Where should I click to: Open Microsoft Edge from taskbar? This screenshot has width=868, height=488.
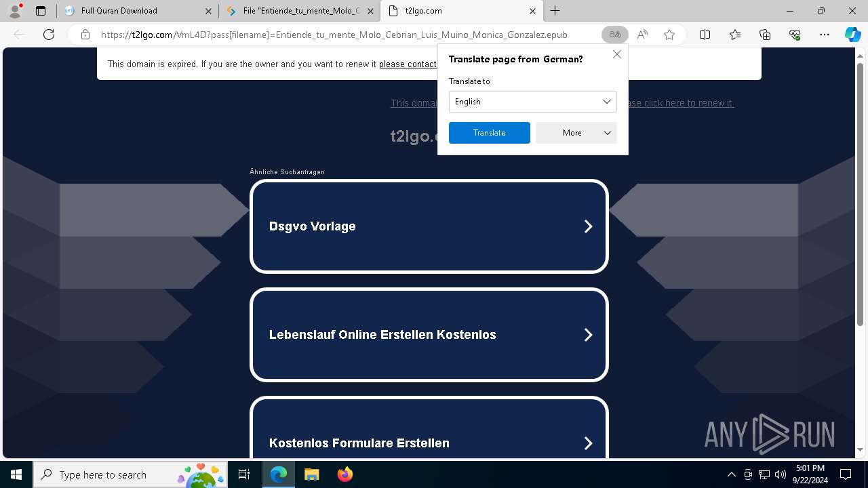pos(279,474)
